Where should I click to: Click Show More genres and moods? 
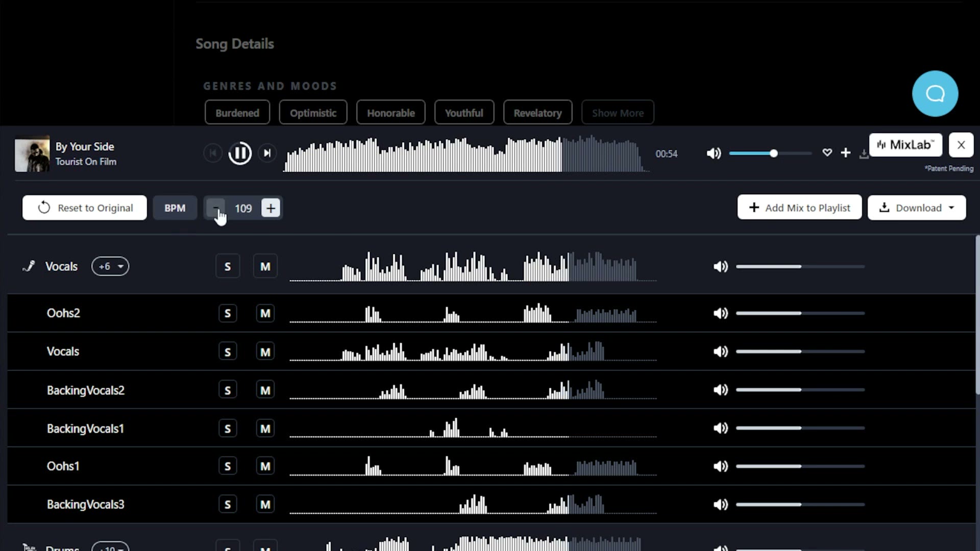(618, 113)
